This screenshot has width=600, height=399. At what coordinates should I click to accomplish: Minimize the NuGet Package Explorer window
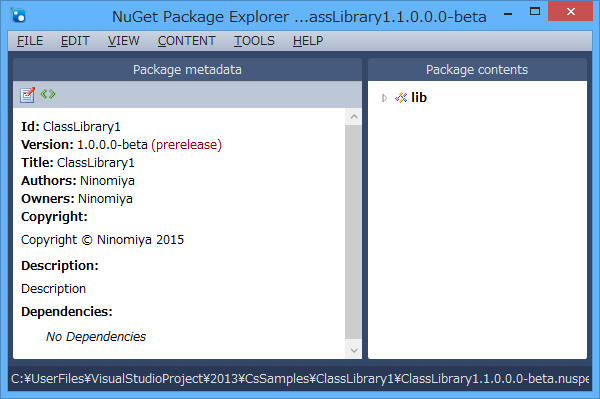(508, 14)
